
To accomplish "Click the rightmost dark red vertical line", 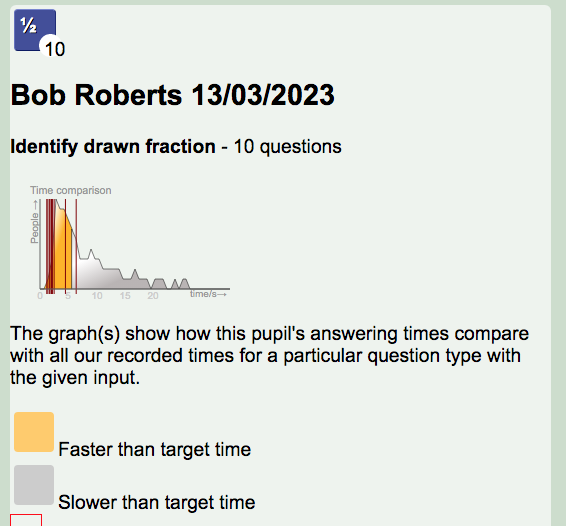I will point(76,246).
